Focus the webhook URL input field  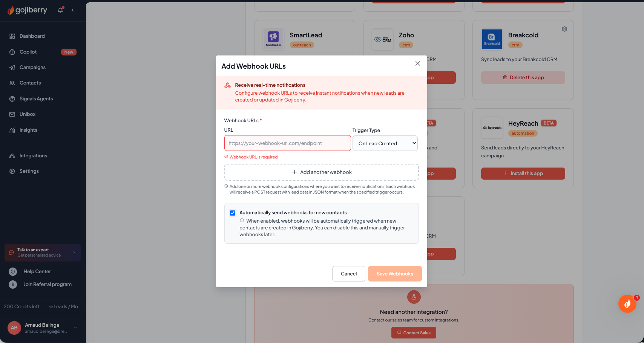[288, 143]
